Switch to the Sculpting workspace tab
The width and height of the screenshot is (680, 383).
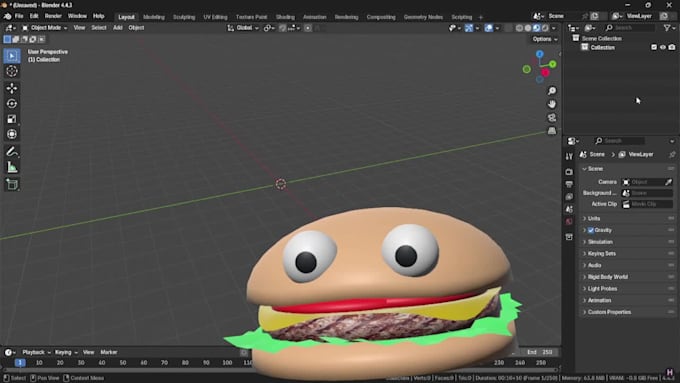[x=184, y=17]
